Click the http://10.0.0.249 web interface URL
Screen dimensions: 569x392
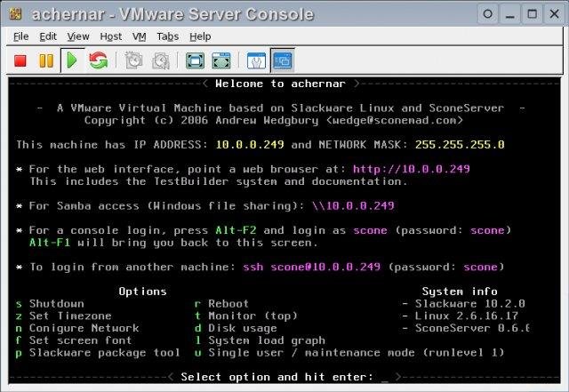[411, 169]
